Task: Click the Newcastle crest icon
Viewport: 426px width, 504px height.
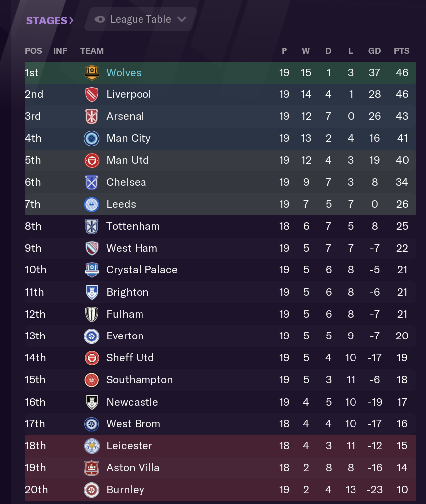Action: [92, 402]
